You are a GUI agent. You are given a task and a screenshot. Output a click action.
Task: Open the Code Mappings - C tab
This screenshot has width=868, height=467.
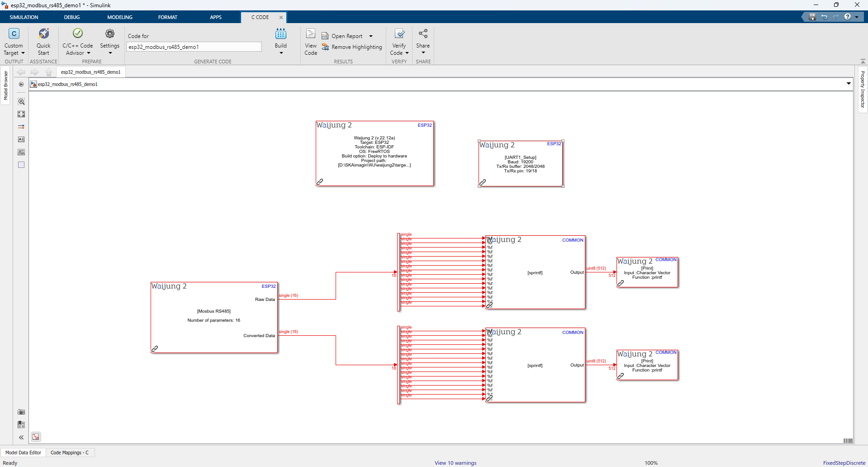click(70, 453)
